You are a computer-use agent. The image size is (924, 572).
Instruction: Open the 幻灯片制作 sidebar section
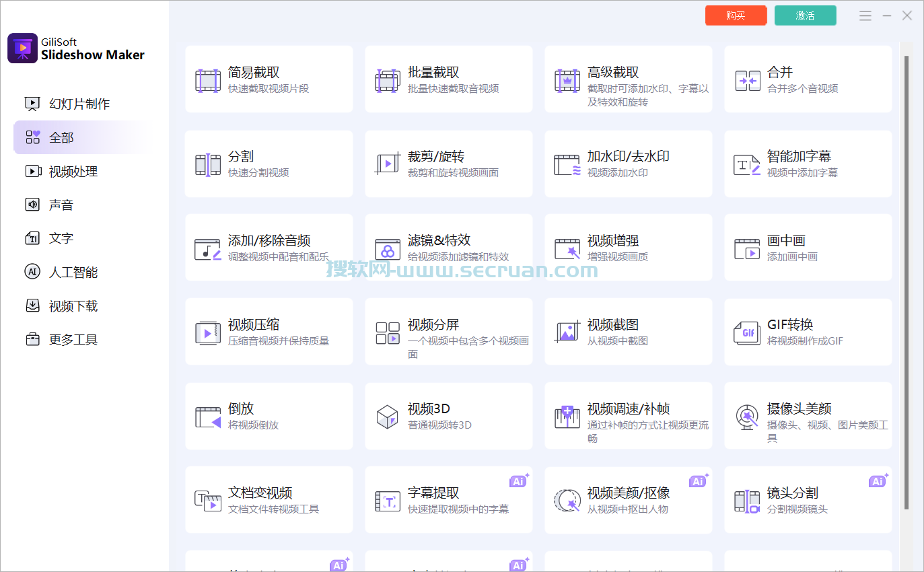(x=84, y=104)
